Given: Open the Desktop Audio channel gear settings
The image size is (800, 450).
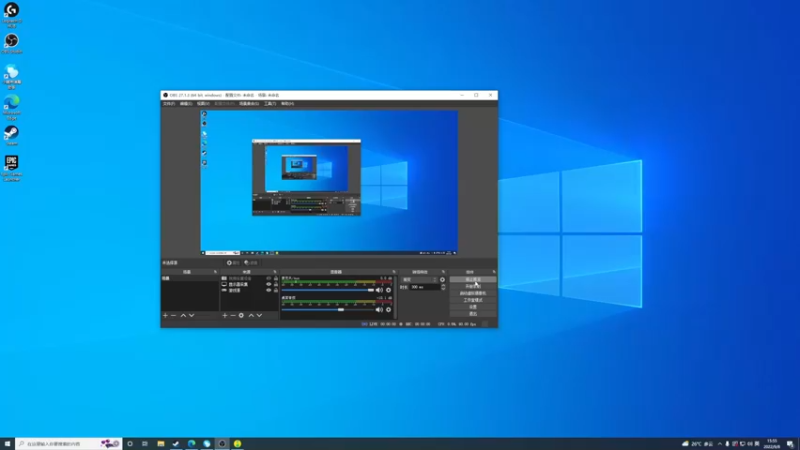Looking at the screenshot, I should point(388,309).
